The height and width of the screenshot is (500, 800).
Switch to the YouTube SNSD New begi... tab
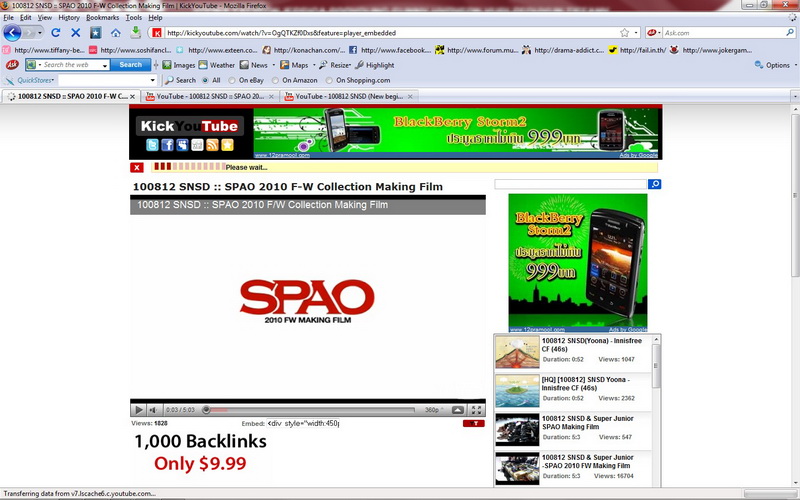tap(349, 96)
